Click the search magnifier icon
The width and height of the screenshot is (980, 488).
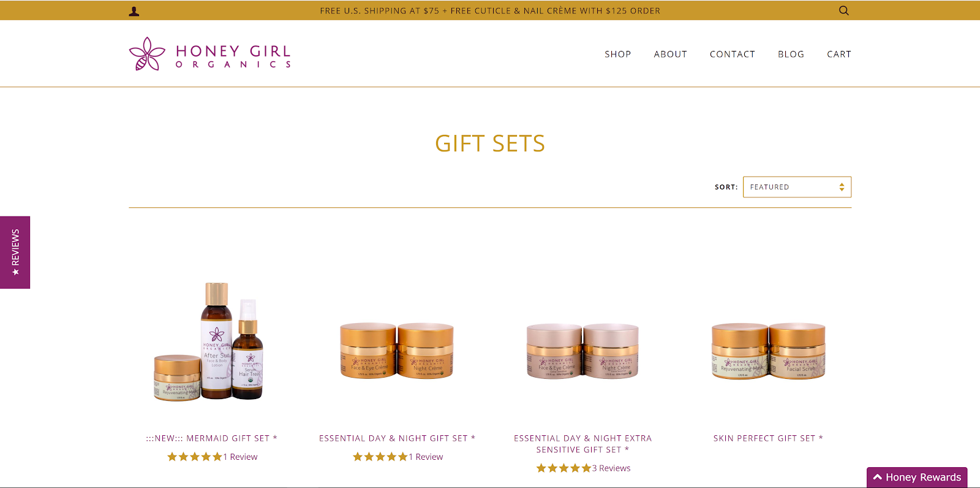(844, 10)
